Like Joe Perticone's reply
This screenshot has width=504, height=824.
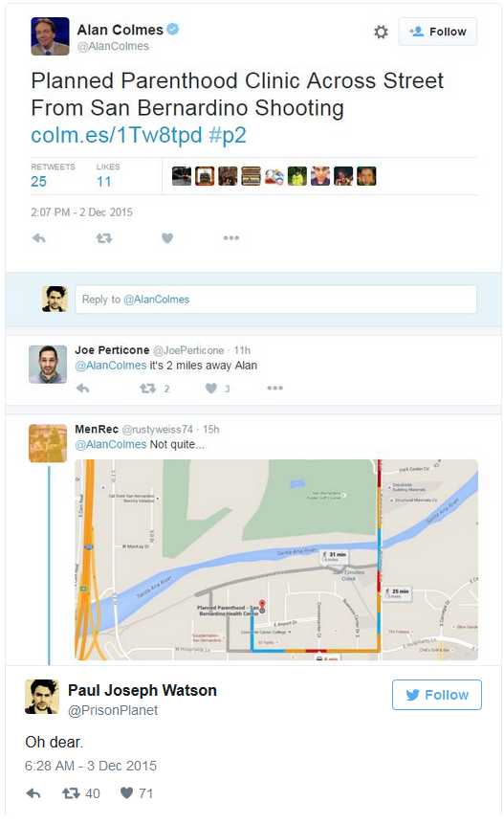tap(211, 389)
